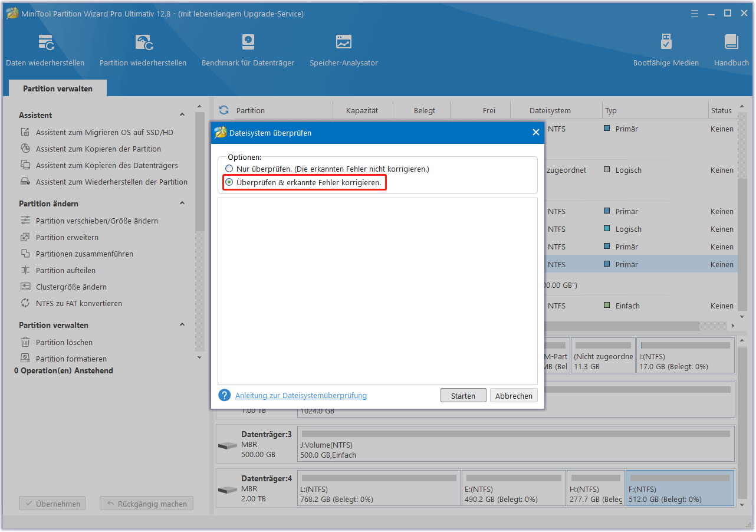Click the Übernehmen button
The height and width of the screenshot is (532, 756).
coord(52,504)
